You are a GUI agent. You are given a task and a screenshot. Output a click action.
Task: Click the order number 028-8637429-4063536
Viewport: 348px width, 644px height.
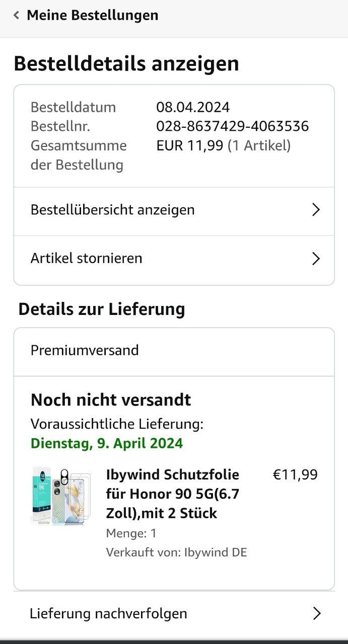(232, 126)
